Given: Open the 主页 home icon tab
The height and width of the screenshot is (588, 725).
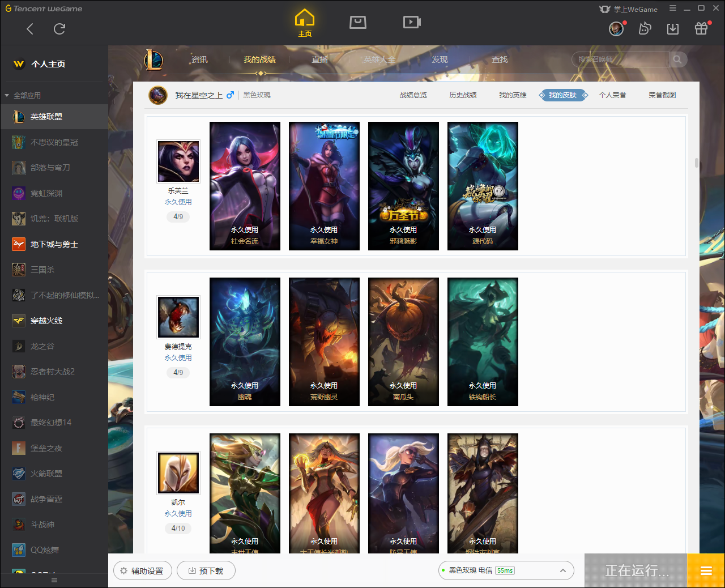Looking at the screenshot, I should point(305,23).
